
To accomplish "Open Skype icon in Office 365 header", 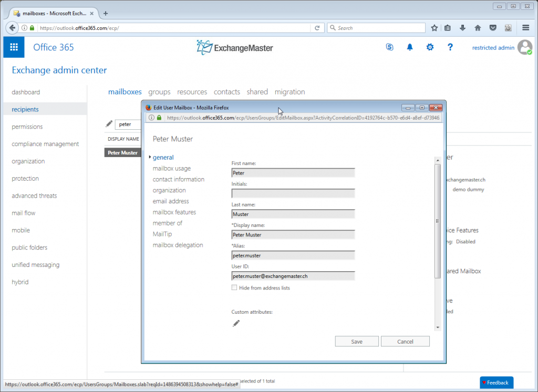I will pyautogui.click(x=389, y=47).
